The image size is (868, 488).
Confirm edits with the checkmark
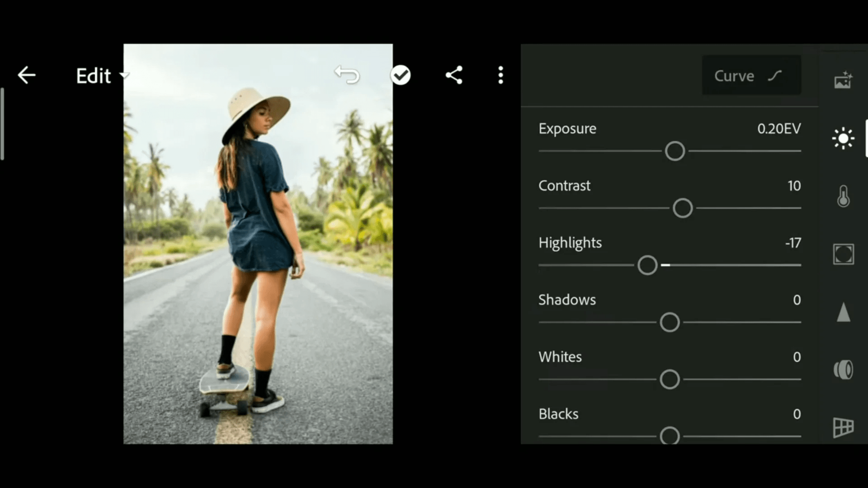(400, 75)
